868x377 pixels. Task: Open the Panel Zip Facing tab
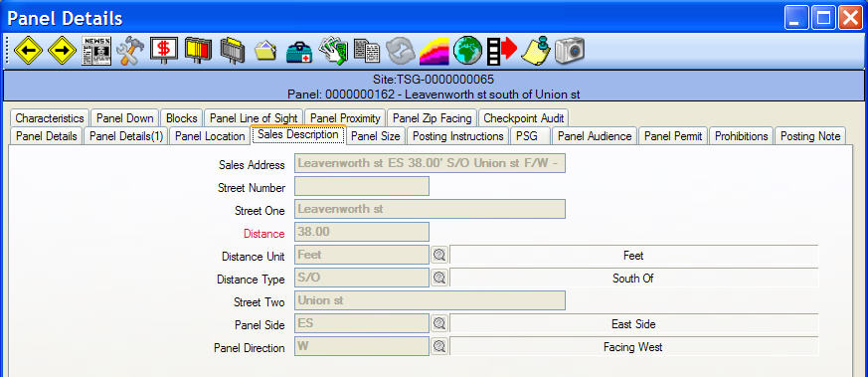[432, 118]
